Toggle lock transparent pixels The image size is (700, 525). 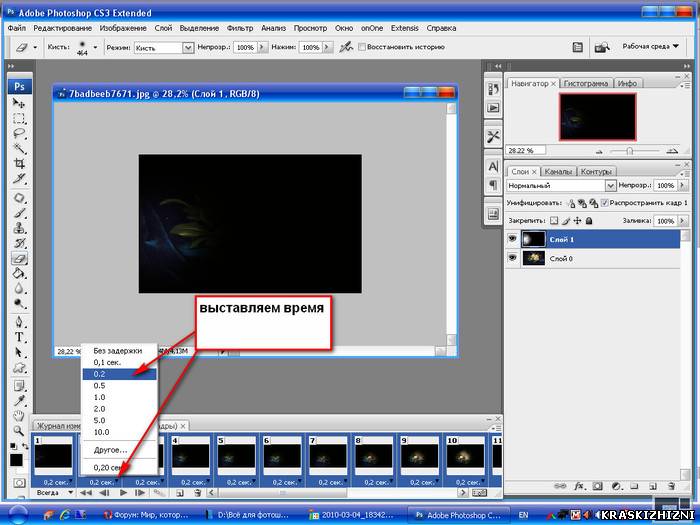tap(554, 221)
